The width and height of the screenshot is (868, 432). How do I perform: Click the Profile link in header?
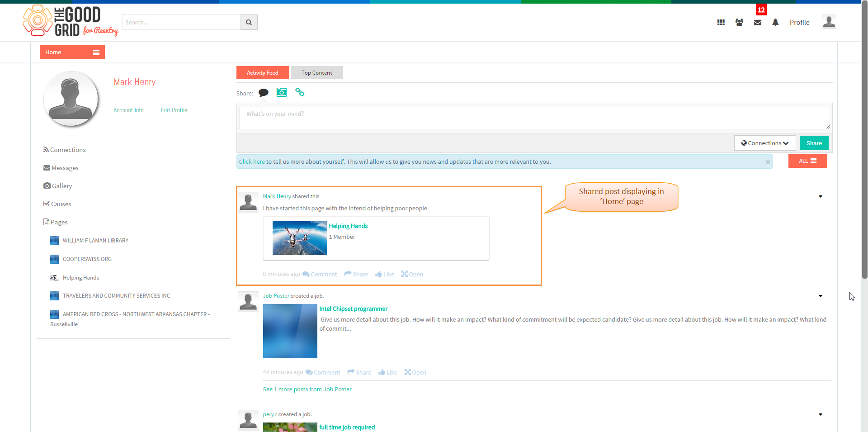[x=799, y=22]
